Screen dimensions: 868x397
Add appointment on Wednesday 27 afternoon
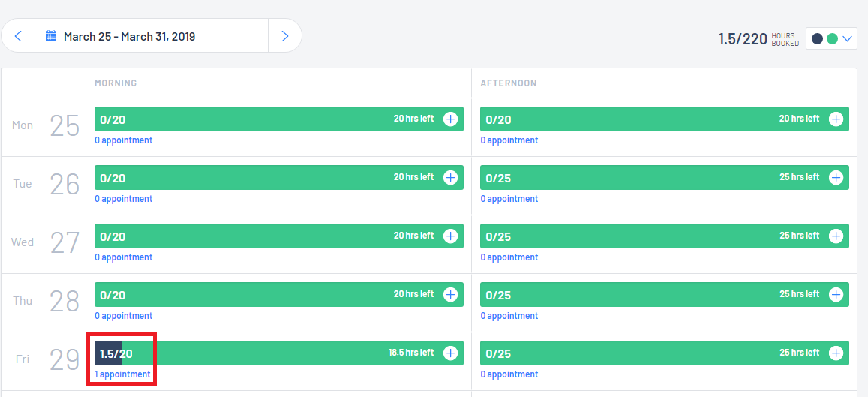pyautogui.click(x=836, y=236)
